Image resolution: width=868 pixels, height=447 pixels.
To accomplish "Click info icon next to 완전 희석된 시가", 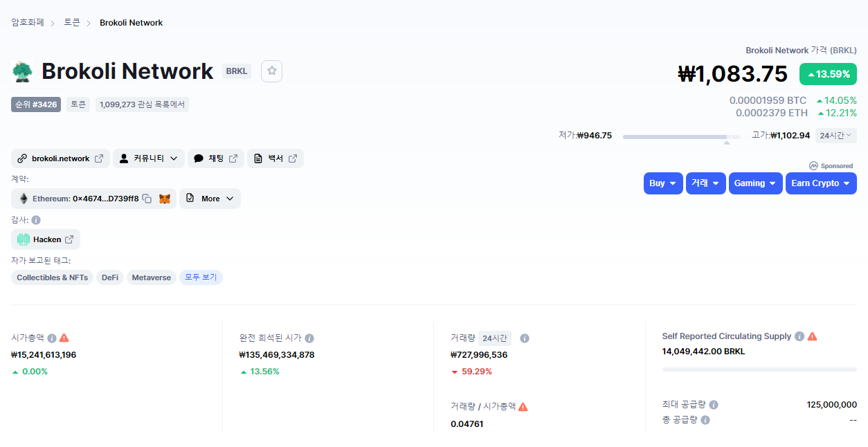I will coord(309,338).
